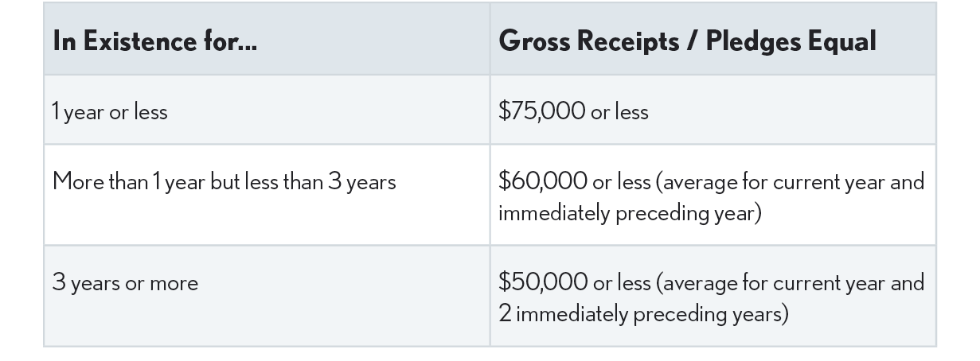Select the "$75,000 or less" cell
This screenshot has height=361, width=980.
tap(573, 112)
